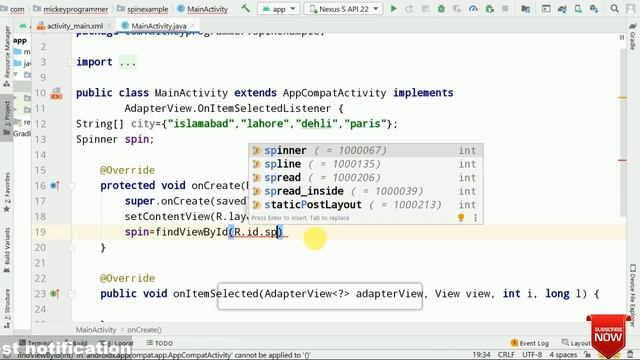The height and width of the screenshot is (360, 640).
Task: Select the spinexample breadcrumb folder
Action: 142,9
